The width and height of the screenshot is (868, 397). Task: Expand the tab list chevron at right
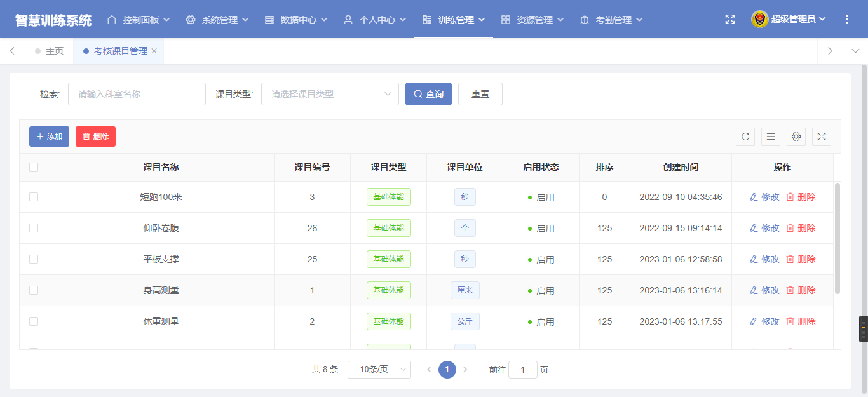pos(855,51)
